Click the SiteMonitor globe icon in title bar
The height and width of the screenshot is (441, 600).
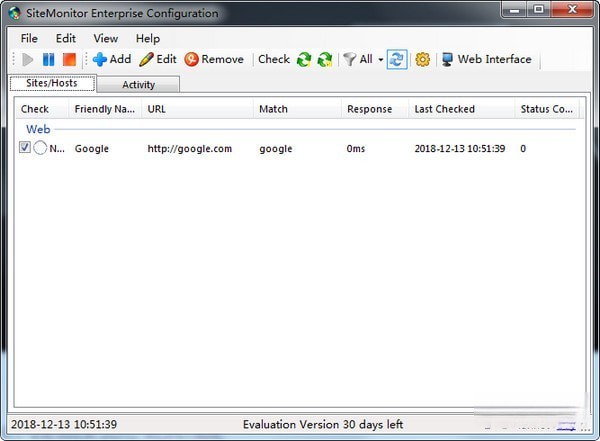(x=15, y=13)
